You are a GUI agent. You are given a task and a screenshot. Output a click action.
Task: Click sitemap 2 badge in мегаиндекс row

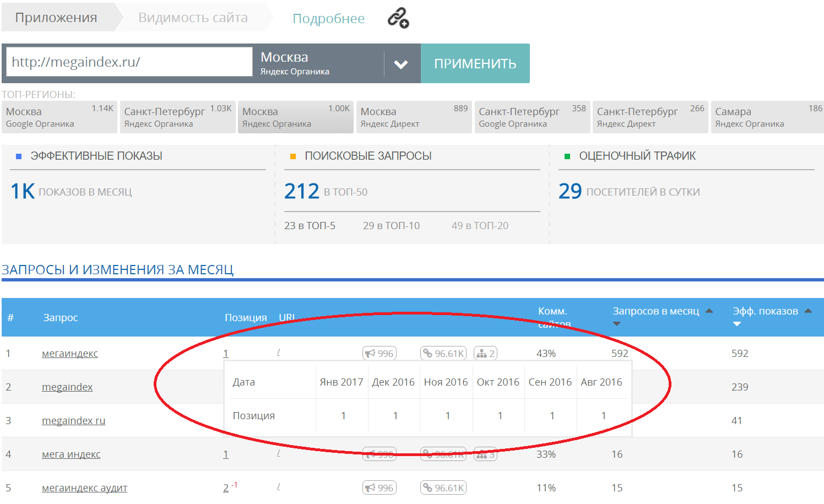click(x=485, y=353)
